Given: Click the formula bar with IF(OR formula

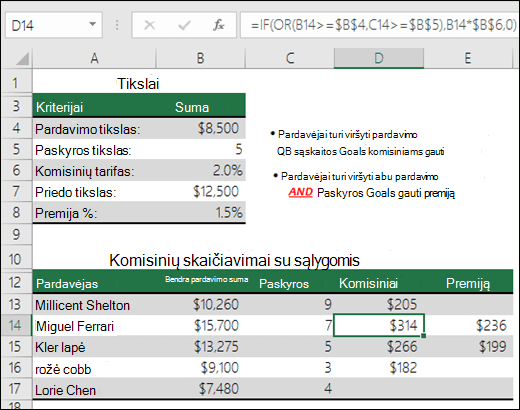Looking at the screenshot, I should pyautogui.click(x=379, y=25).
